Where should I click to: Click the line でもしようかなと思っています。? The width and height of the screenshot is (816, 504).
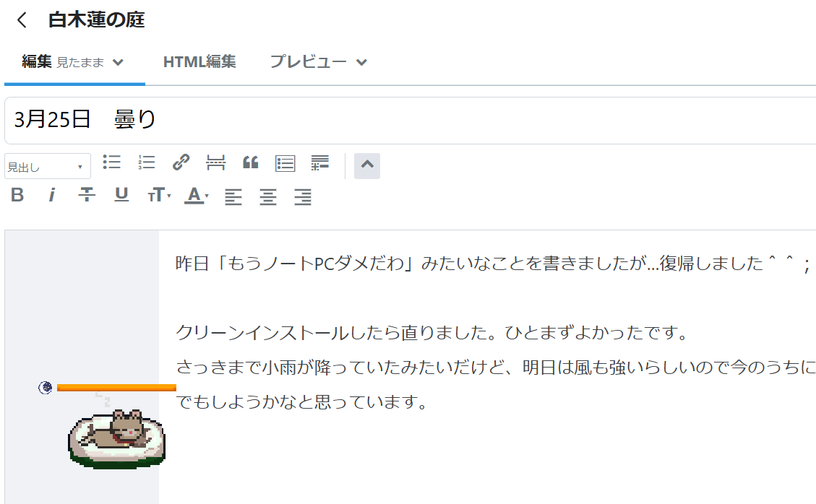(302, 401)
